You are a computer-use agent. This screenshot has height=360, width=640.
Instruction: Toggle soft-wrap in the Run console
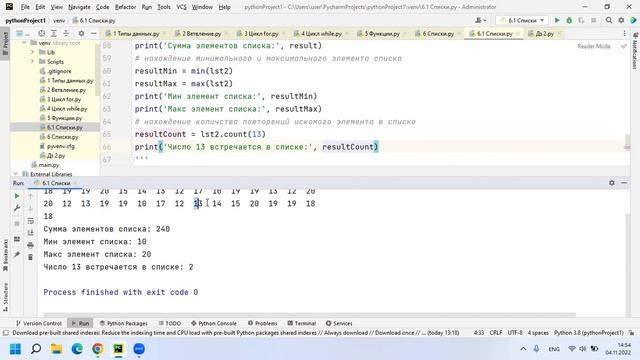(30, 221)
